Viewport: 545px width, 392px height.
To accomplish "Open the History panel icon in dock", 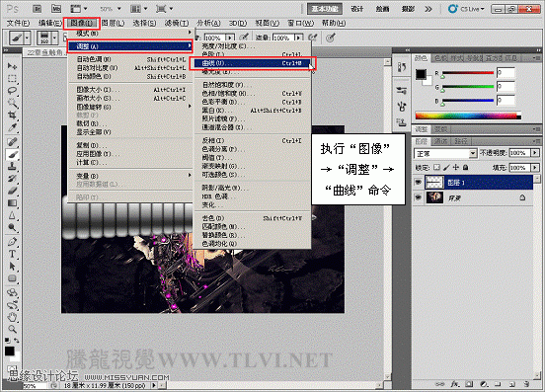I will pos(402,66).
